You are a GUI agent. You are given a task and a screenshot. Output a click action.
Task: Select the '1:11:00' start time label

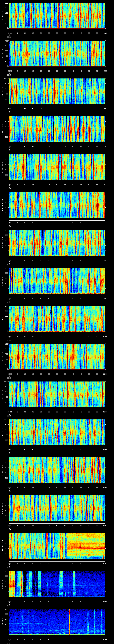9,412
